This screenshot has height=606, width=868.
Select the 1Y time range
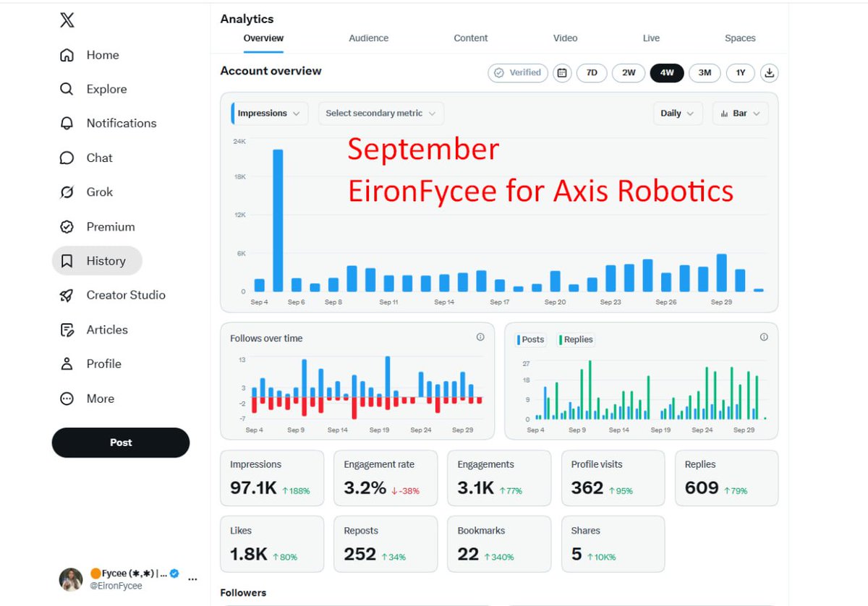[x=741, y=73]
